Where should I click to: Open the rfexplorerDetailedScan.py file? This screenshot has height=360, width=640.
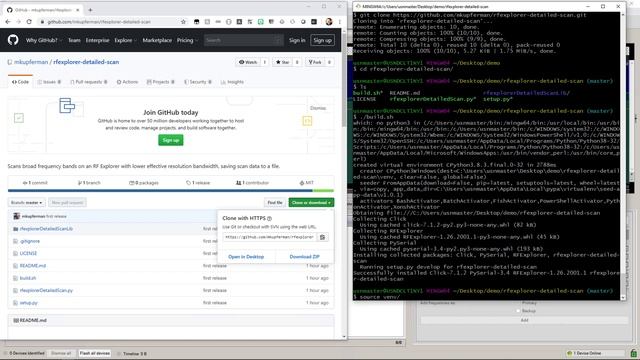click(x=46, y=290)
